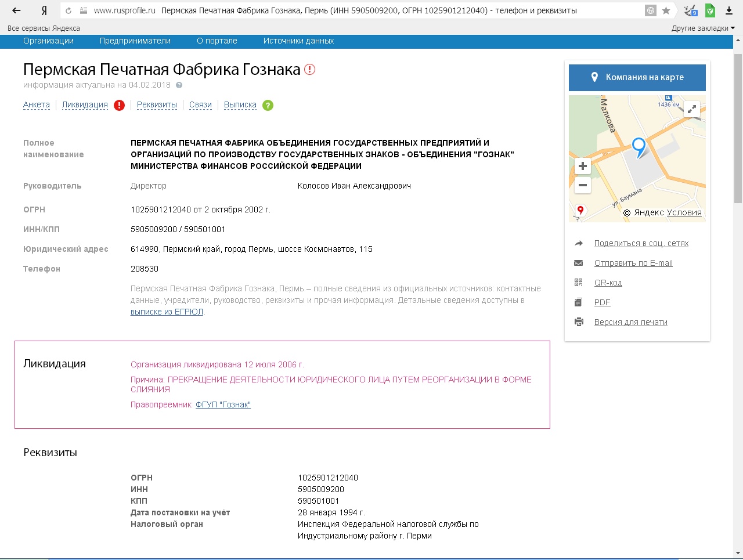
Task: Click the QR-код link
Action: click(608, 283)
